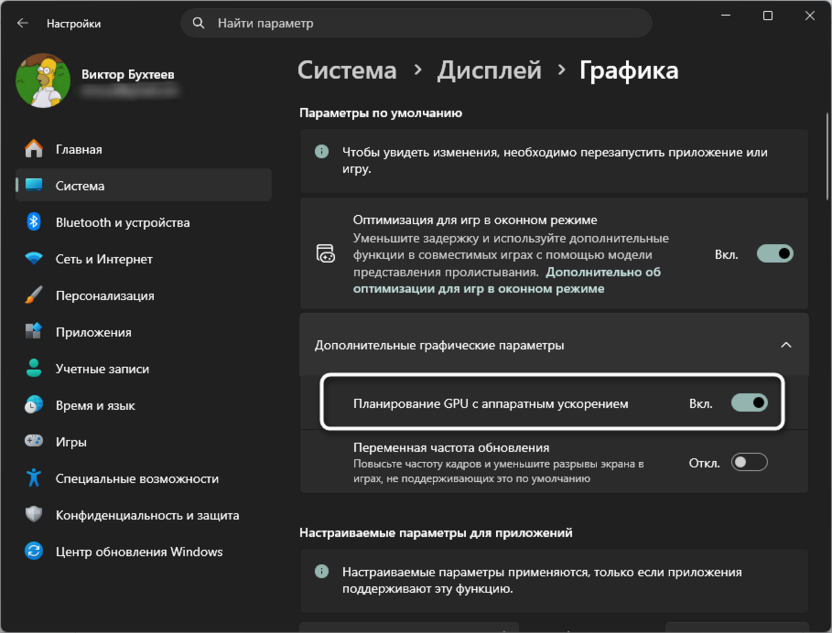The width and height of the screenshot is (832, 633).
Task: Click the Настройки window title text
Action: coord(74,23)
